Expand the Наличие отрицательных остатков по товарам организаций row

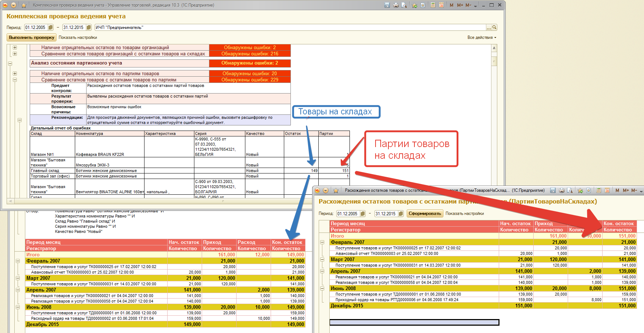pos(15,47)
